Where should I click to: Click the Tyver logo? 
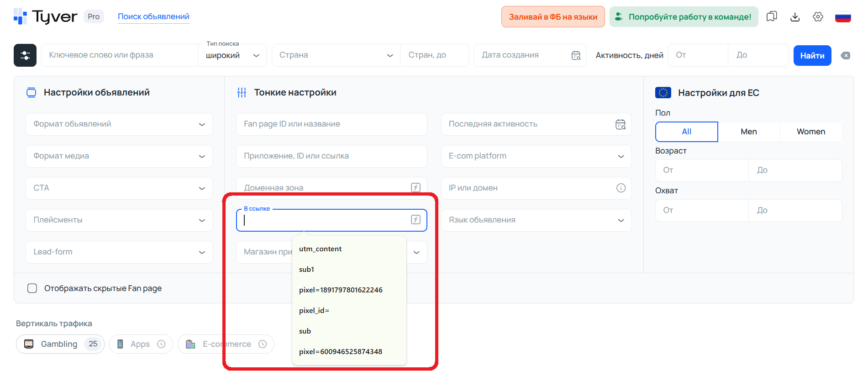click(x=45, y=16)
